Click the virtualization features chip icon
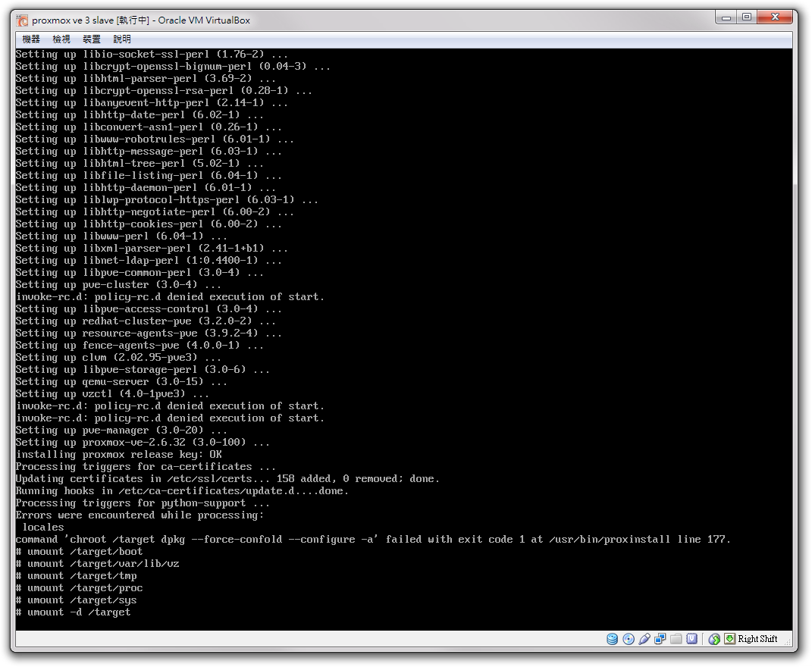 pos(692,639)
